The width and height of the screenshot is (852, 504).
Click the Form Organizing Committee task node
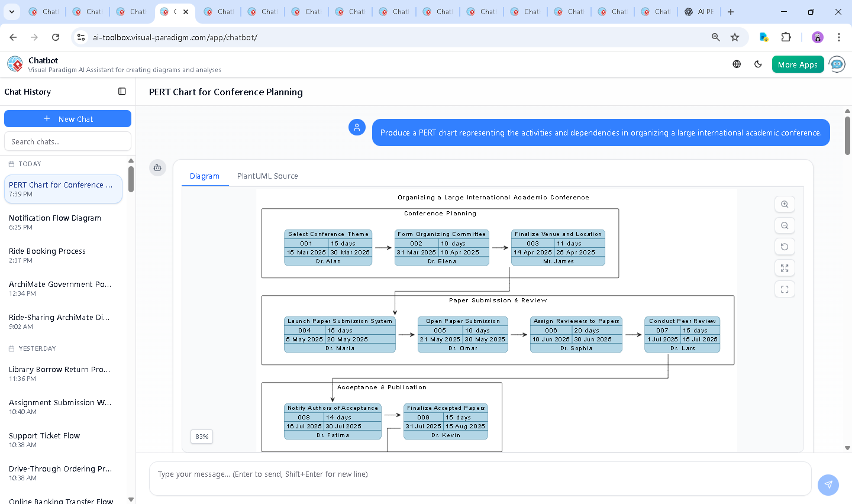coord(442,247)
